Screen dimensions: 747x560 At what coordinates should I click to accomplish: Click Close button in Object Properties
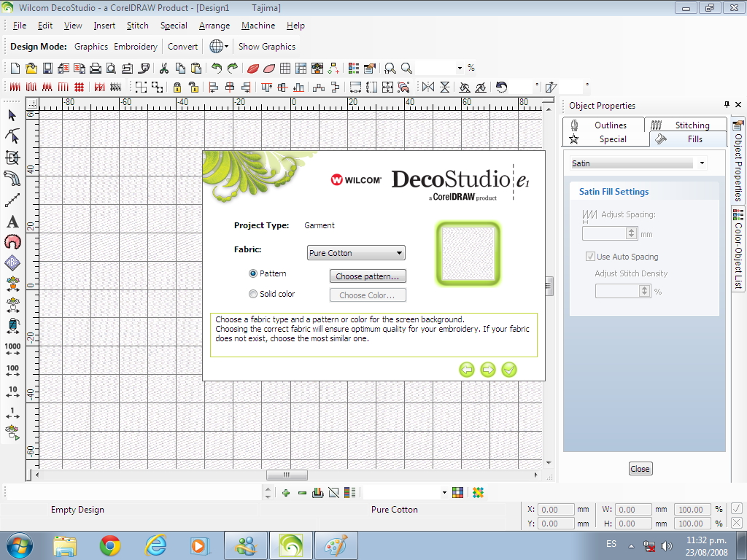click(640, 469)
